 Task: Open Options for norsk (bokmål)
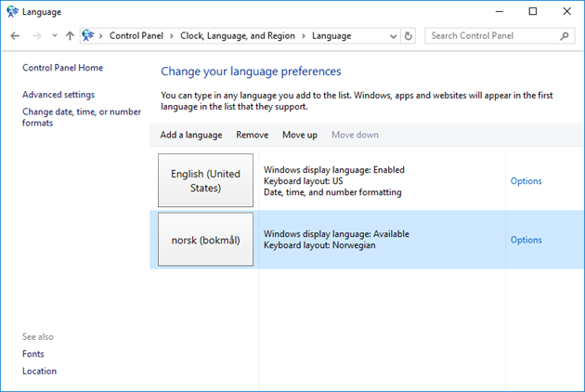[526, 240]
